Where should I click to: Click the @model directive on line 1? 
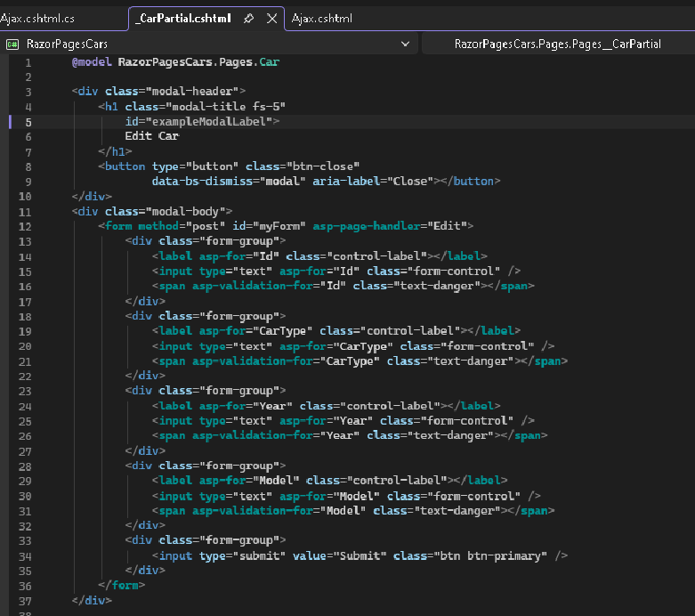(92, 62)
